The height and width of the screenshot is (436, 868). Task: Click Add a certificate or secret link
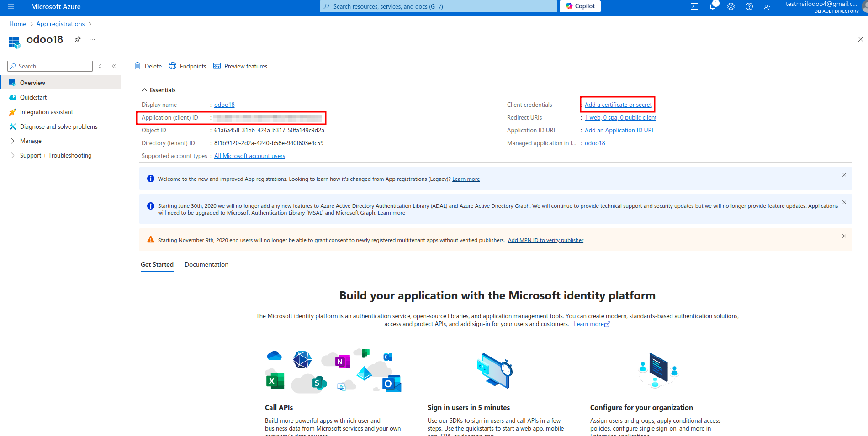pyautogui.click(x=618, y=105)
